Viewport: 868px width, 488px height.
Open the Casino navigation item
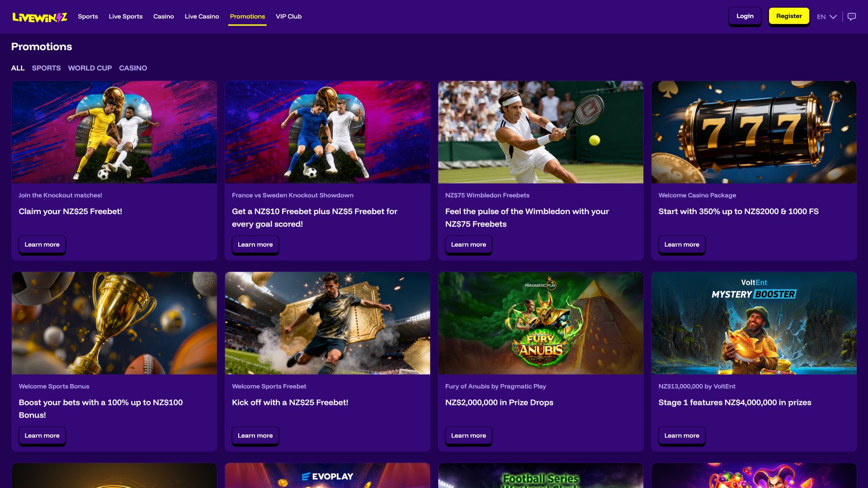point(164,16)
